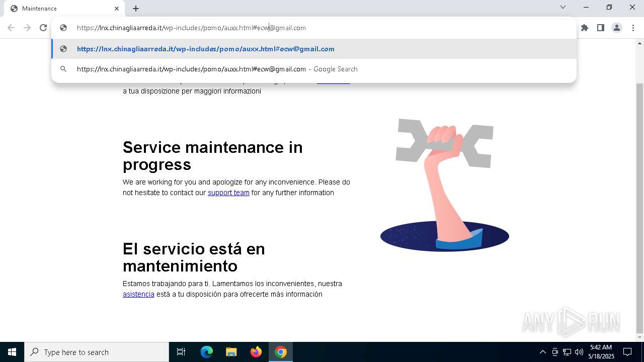The image size is (644, 362).
Task: Click the scrollbar down arrow
Action: click(x=640, y=337)
